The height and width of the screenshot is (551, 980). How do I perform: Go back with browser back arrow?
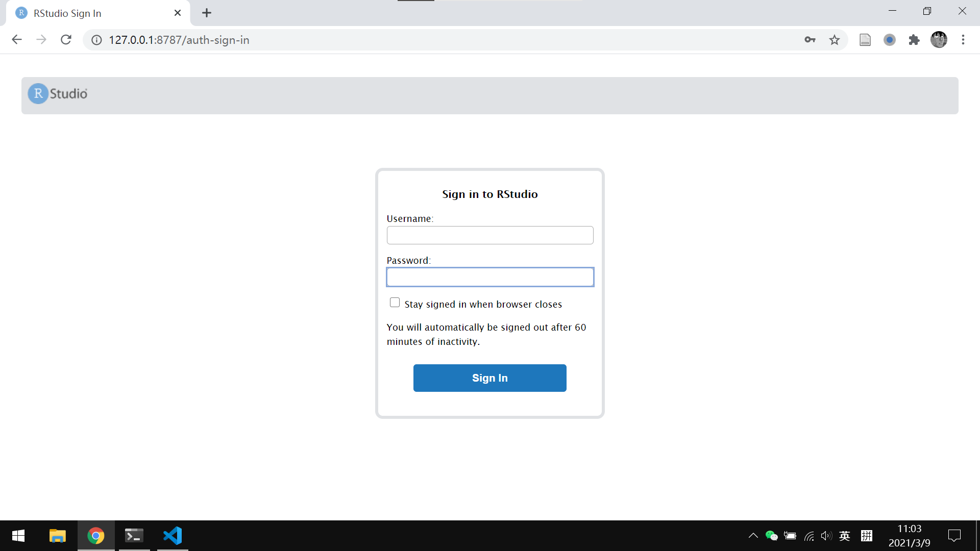(x=17, y=40)
